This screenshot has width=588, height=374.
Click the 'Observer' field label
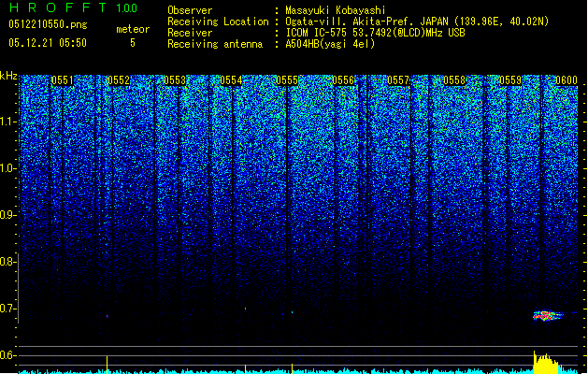point(190,10)
